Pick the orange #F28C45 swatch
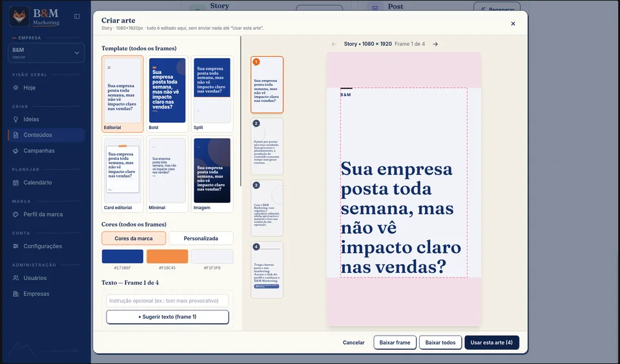This screenshot has height=364, width=620. click(167, 256)
